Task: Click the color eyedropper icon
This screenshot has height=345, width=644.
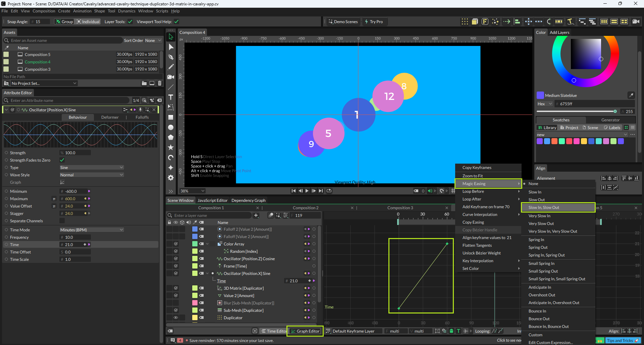Action: click(631, 95)
